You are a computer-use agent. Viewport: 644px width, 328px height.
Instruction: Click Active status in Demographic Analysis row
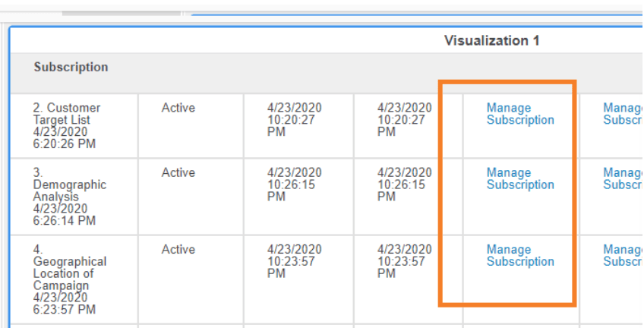(x=178, y=173)
